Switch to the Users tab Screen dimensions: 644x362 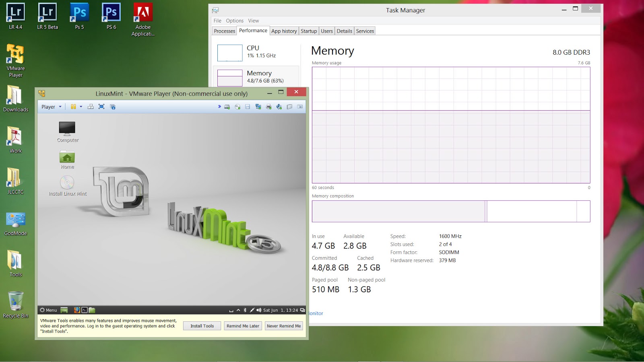tap(327, 31)
